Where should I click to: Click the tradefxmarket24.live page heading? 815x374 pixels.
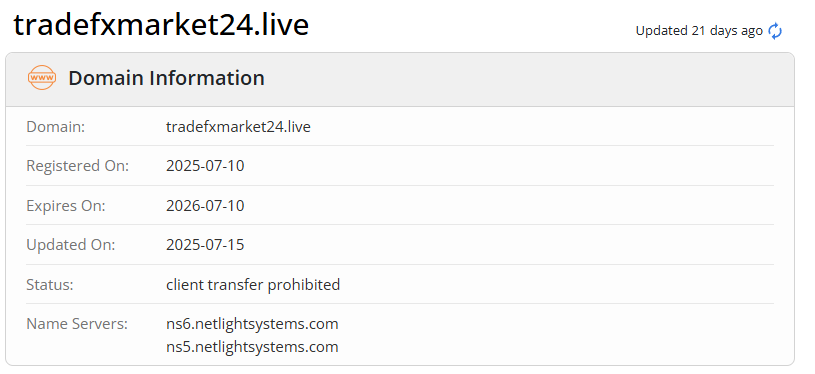[161, 24]
